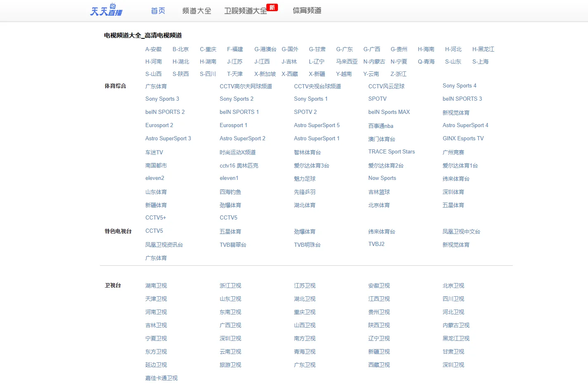Open TVB明珠台 channel

(x=307, y=245)
